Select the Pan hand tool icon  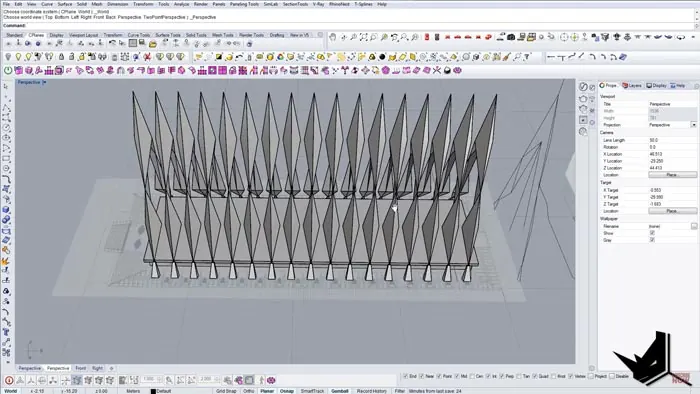tap(333, 37)
